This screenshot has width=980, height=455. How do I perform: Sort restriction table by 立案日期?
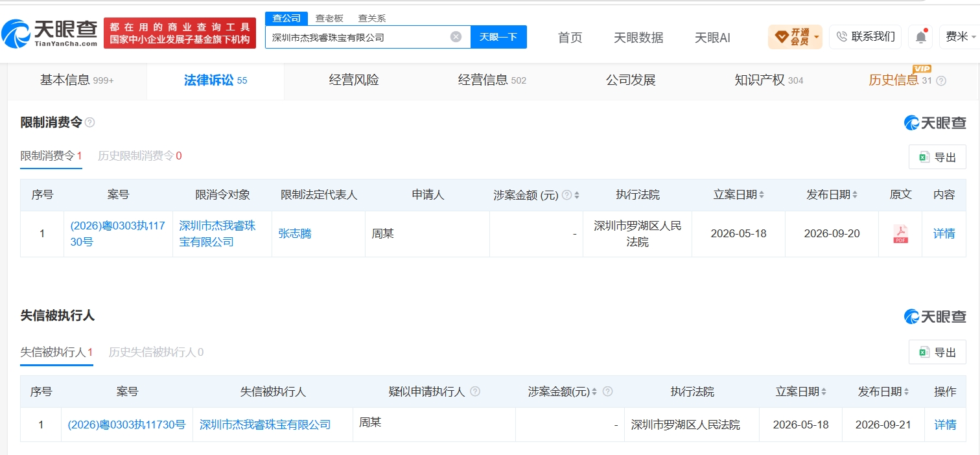[x=762, y=195]
